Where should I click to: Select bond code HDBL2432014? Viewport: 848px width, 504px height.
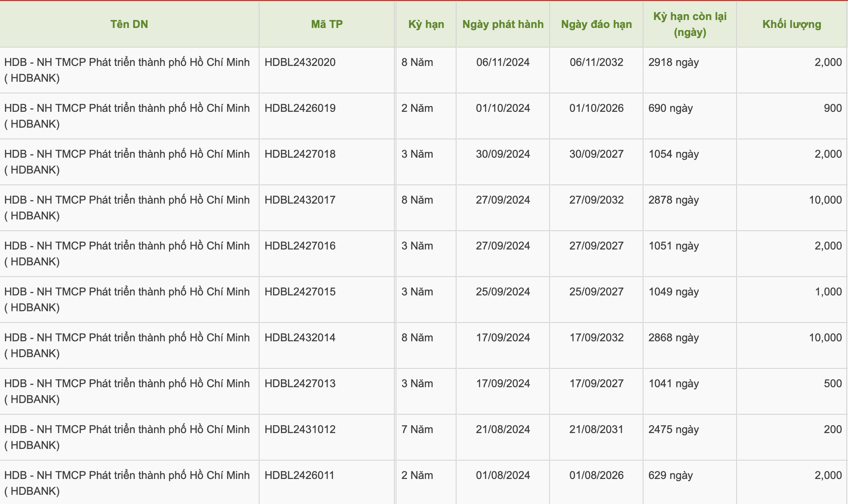pos(300,338)
